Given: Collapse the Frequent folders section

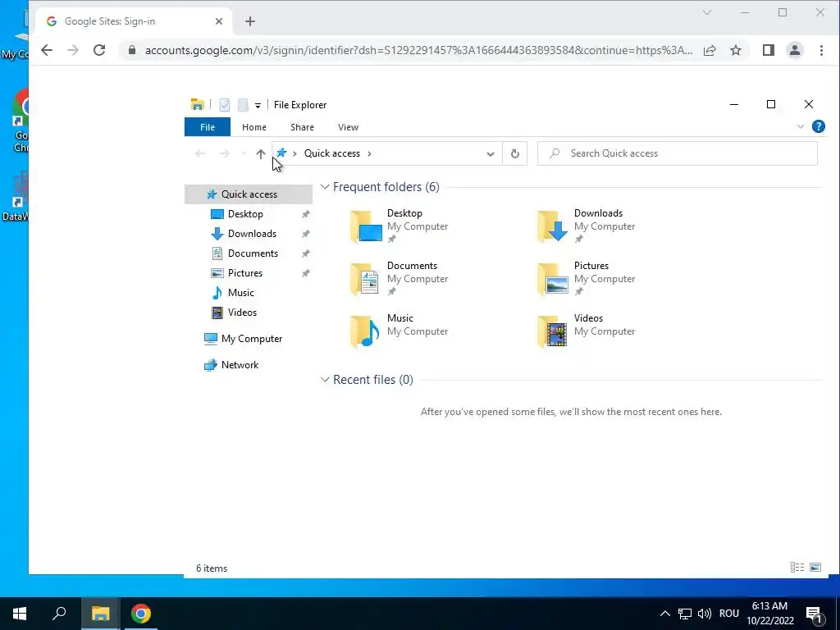Looking at the screenshot, I should [x=325, y=187].
